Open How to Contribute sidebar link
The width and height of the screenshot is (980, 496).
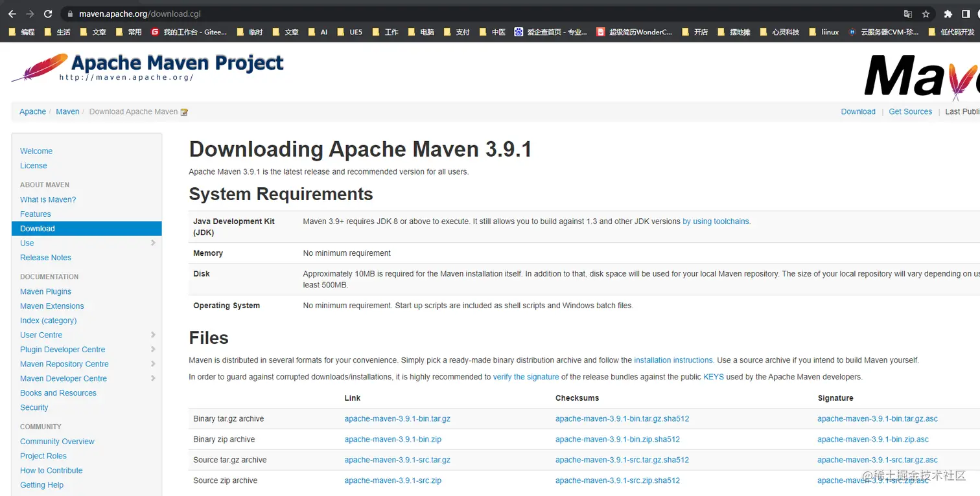point(51,471)
